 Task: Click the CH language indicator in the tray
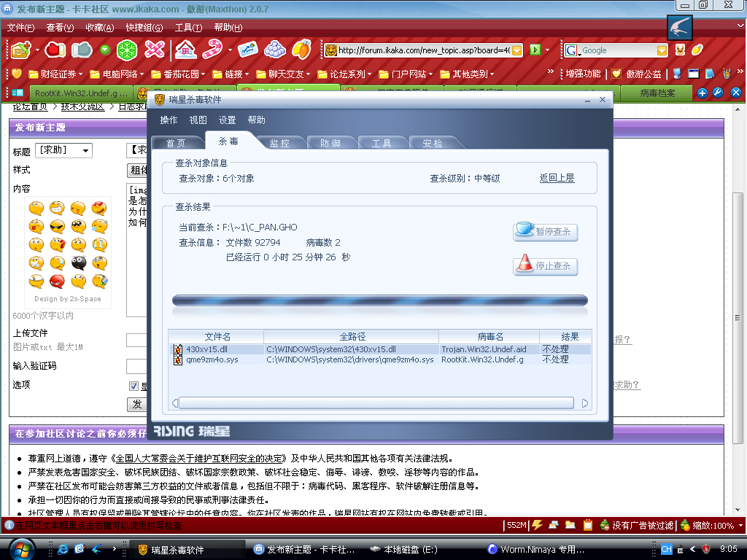[x=666, y=549]
